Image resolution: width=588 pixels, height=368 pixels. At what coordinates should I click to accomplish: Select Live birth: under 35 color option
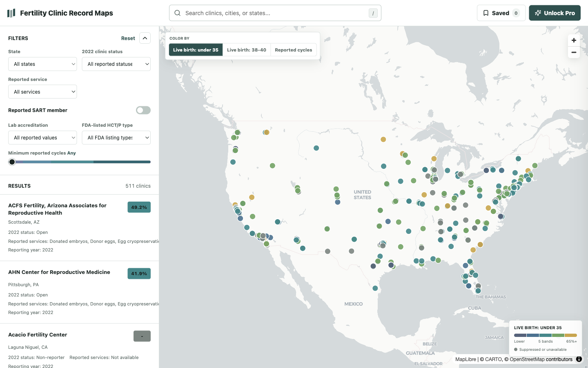point(196,50)
